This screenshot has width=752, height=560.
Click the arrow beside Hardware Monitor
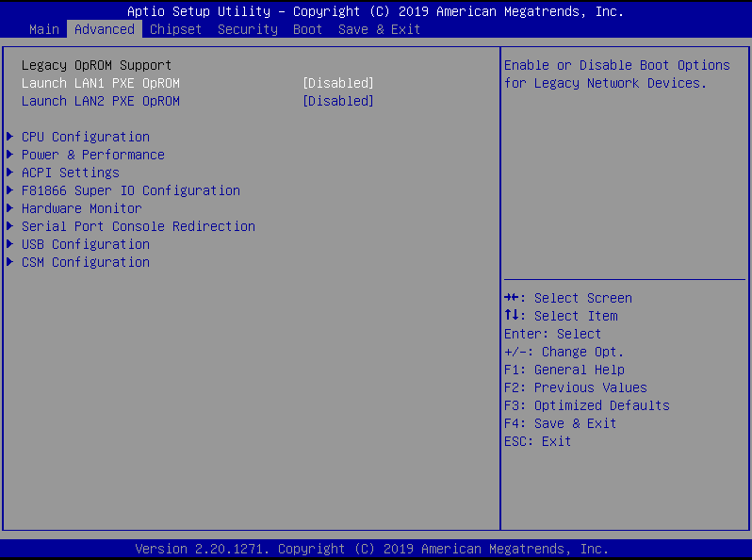[10, 208]
